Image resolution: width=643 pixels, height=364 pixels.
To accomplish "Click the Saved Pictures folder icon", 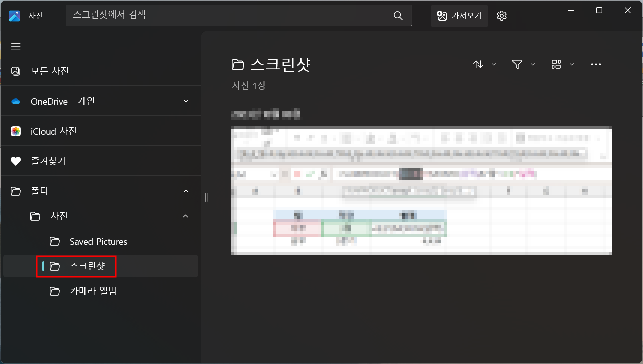I will (x=55, y=241).
